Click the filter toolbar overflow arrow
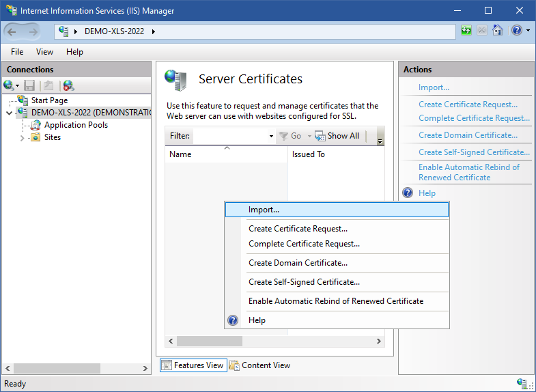This screenshot has height=392, width=536. tap(380, 141)
